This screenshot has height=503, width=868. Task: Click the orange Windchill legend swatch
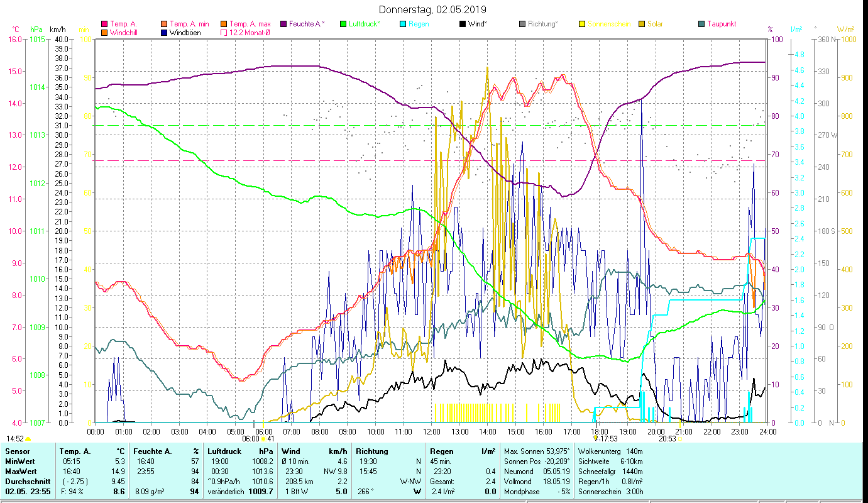[x=104, y=33]
